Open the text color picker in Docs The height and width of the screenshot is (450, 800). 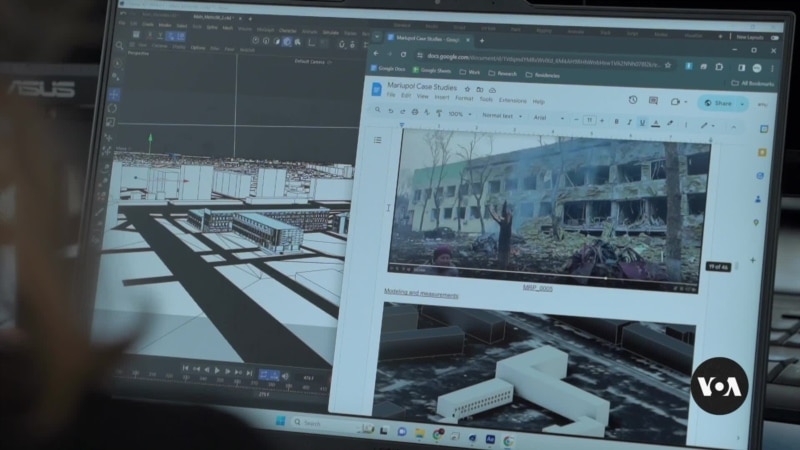point(656,123)
